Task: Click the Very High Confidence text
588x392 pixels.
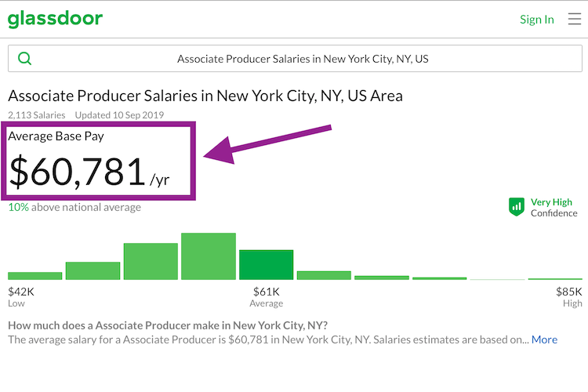Action: point(554,207)
